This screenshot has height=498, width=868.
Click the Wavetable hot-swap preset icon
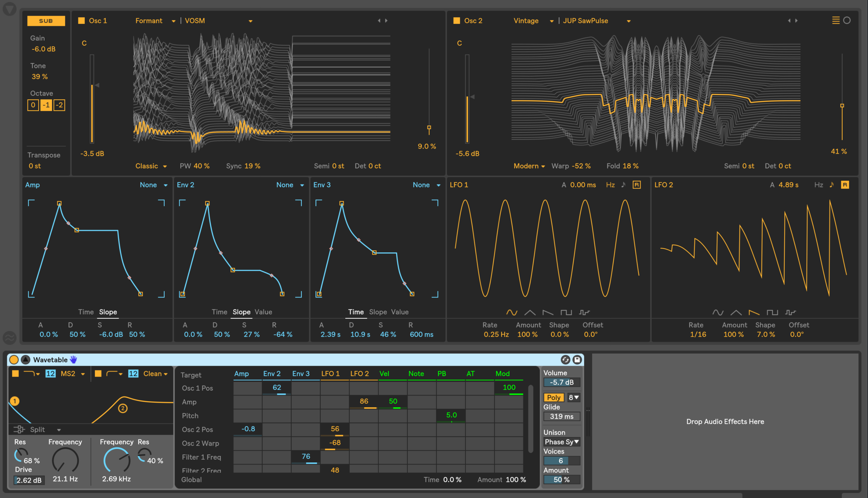[565, 360]
